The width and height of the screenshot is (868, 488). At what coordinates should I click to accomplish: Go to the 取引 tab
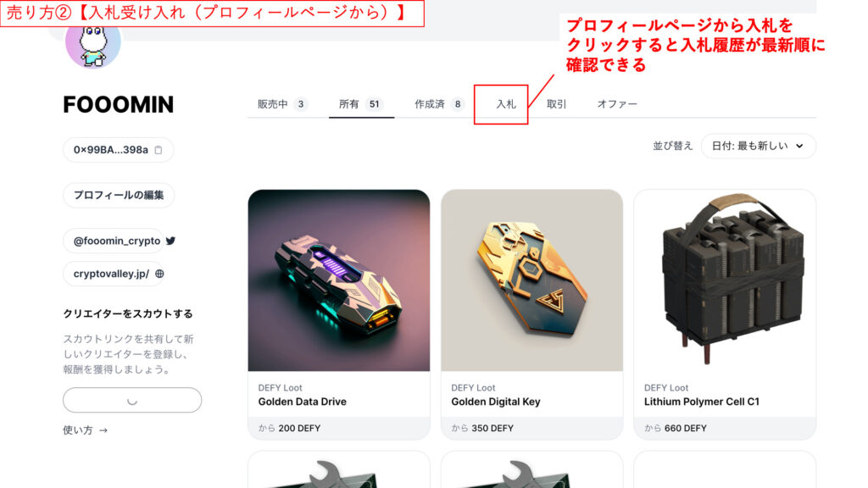(556, 104)
